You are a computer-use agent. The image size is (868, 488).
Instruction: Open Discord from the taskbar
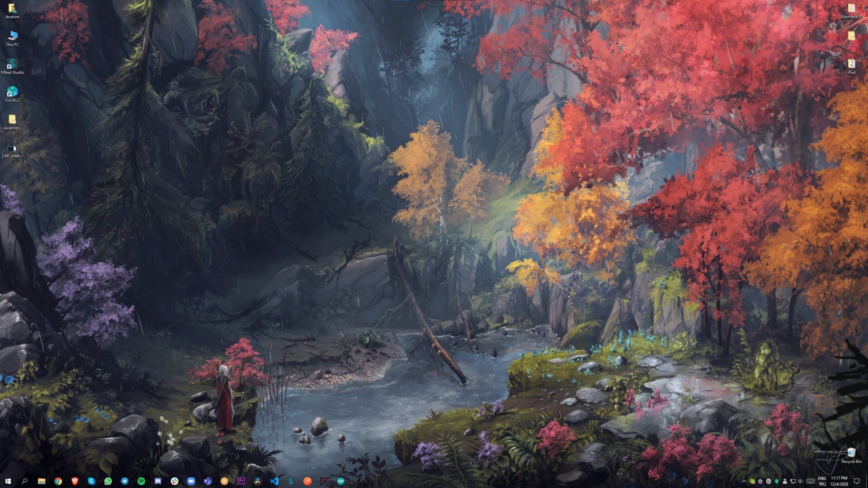158,481
